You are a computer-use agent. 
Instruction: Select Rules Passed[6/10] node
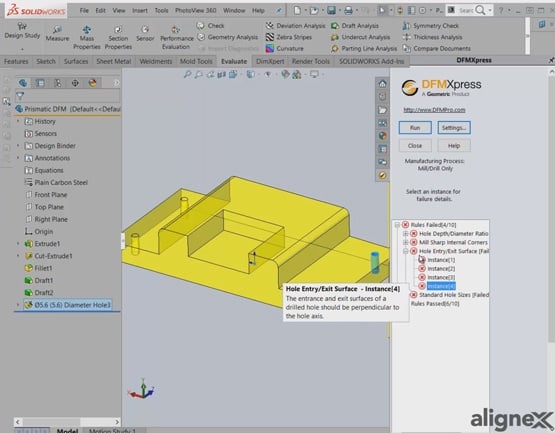click(x=435, y=303)
